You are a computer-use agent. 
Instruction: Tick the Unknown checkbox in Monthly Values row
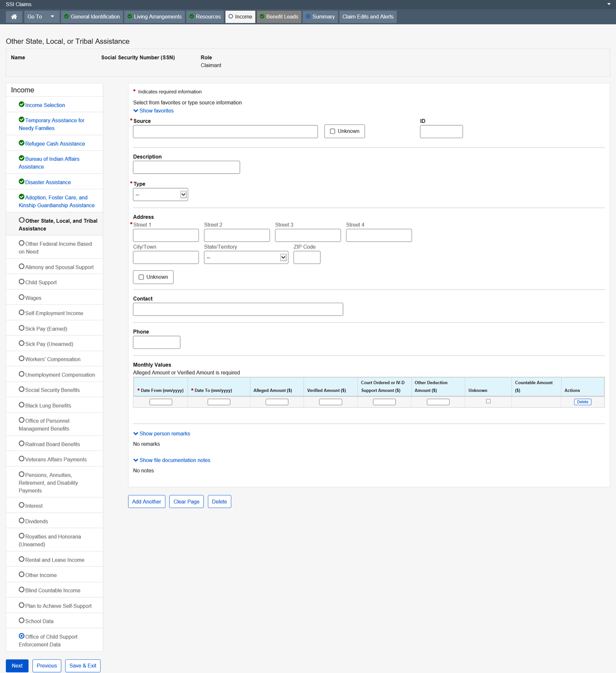[x=488, y=401]
